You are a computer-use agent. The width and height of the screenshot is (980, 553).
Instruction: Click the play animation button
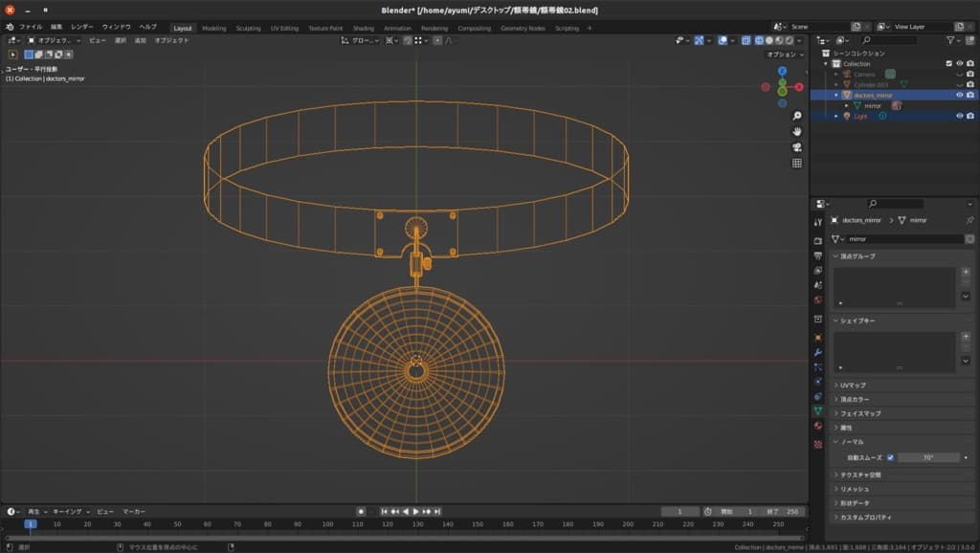click(x=415, y=512)
